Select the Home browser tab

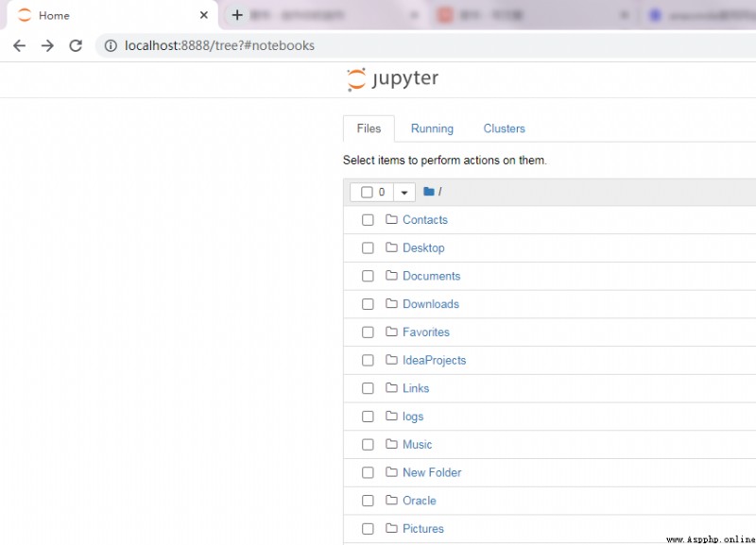pos(111,15)
